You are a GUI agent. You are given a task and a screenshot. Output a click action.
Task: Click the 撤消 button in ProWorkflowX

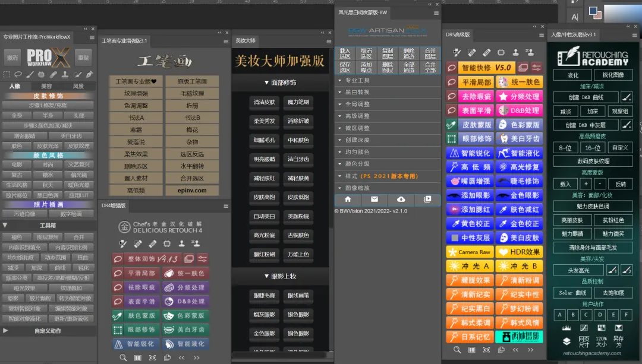[12, 58]
